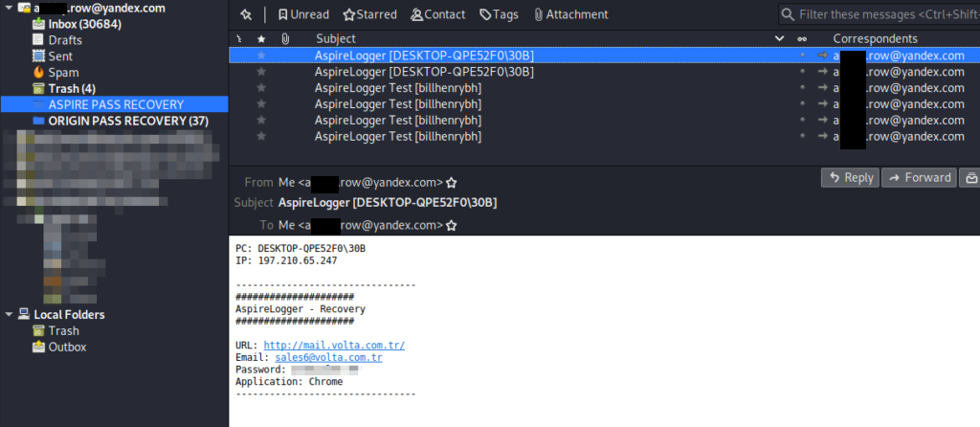Viewport: 980px width, 427px height.
Task: Filter messages by Tags
Action: click(499, 14)
